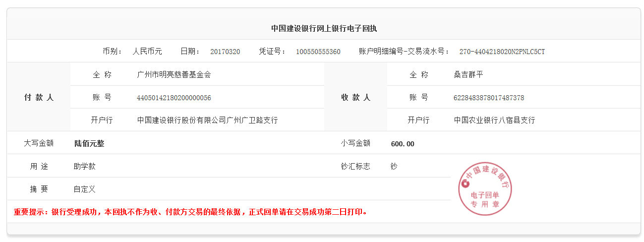Screen dimensions: 644x242
Task: Click the date value 20170320
Action: coord(225,52)
